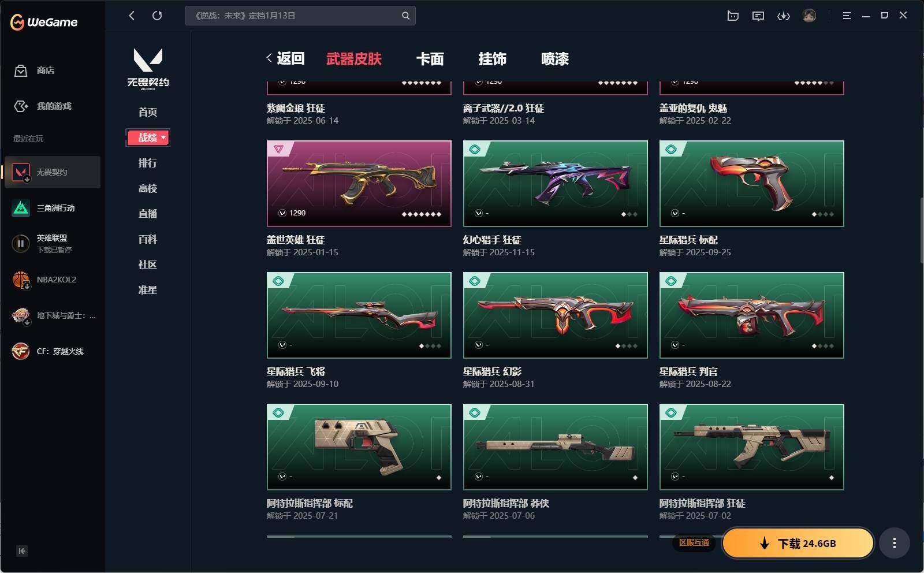This screenshot has width=924, height=573.
Task: Open 盖世英雄 狂徒 skin thumbnail
Action: [x=359, y=184]
